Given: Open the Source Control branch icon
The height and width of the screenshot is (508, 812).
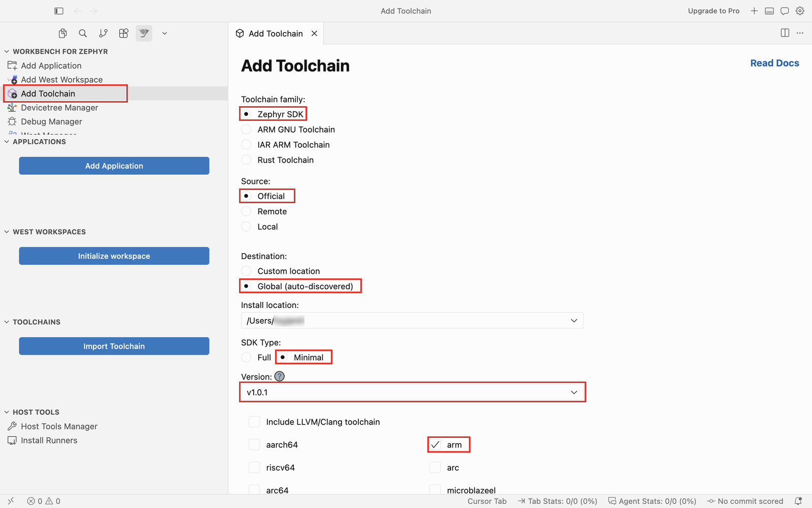Looking at the screenshot, I should click(x=104, y=34).
